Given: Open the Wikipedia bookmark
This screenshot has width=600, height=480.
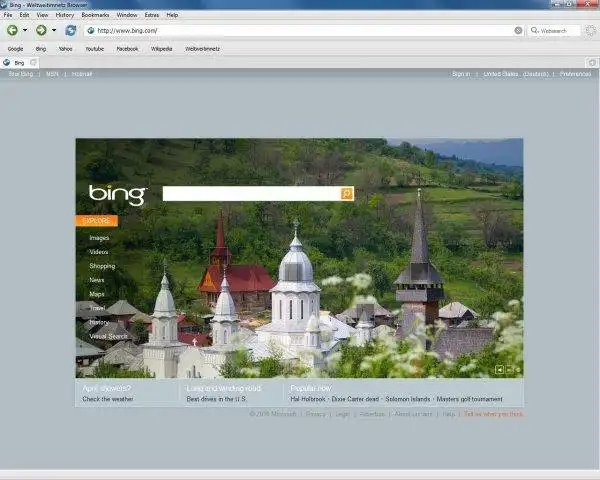Looking at the screenshot, I should tap(161, 49).
